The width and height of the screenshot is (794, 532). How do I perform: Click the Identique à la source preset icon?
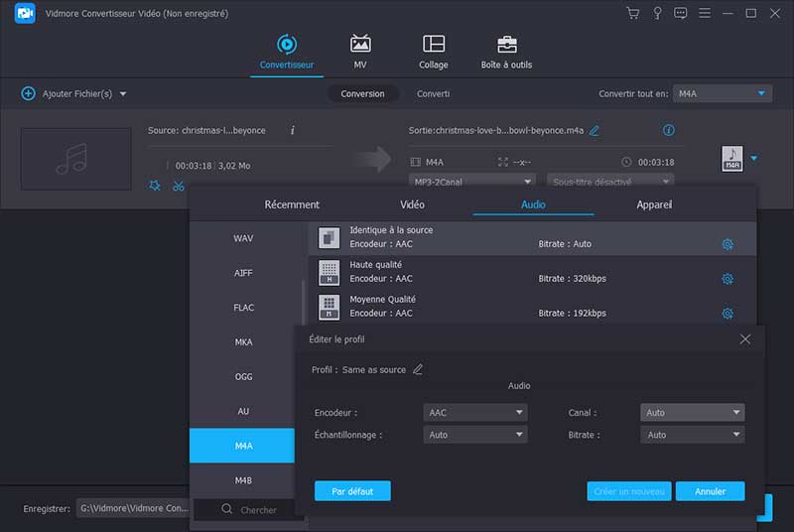pyautogui.click(x=329, y=237)
